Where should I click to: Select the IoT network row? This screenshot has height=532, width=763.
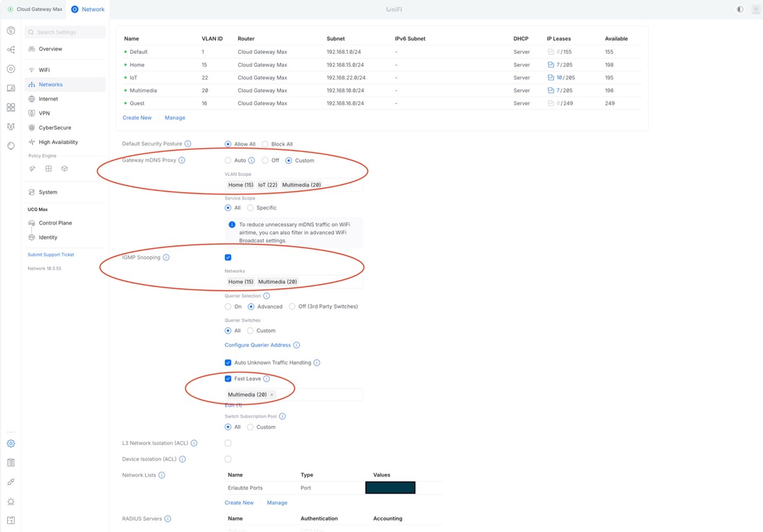(x=134, y=78)
